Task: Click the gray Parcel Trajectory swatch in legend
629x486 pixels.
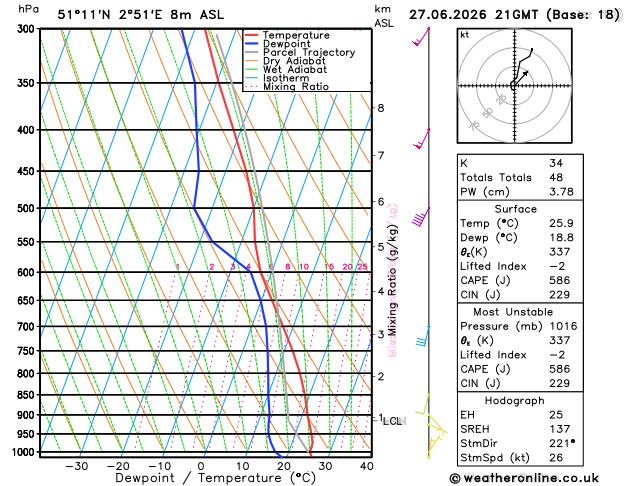Action: coord(252,53)
